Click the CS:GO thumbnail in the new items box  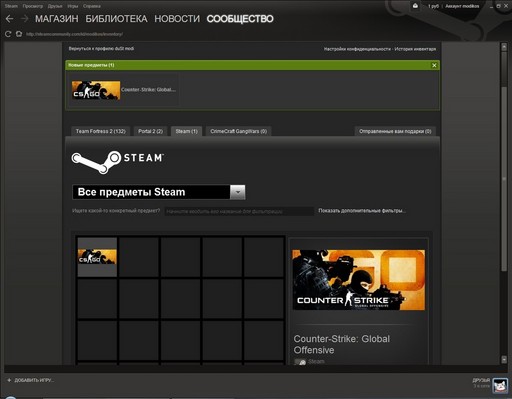point(96,90)
